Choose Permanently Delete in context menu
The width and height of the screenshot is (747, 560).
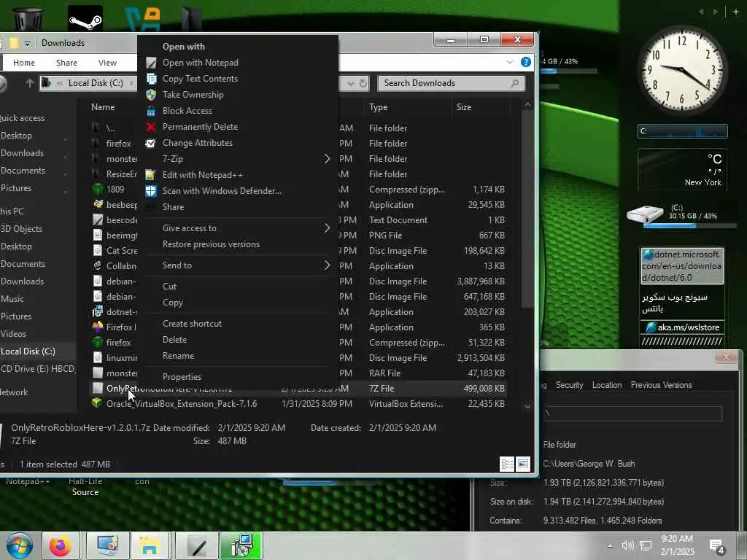tap(200, 127)
